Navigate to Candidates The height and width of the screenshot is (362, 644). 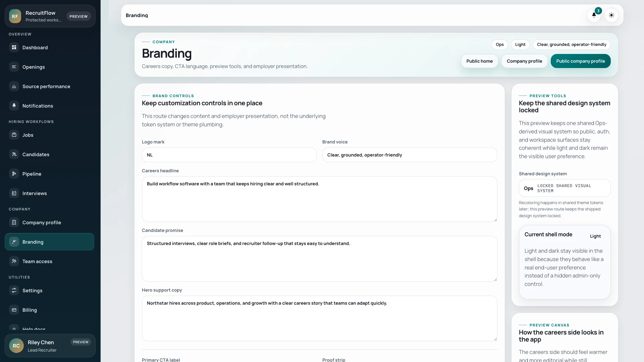(x=49, y=155)
